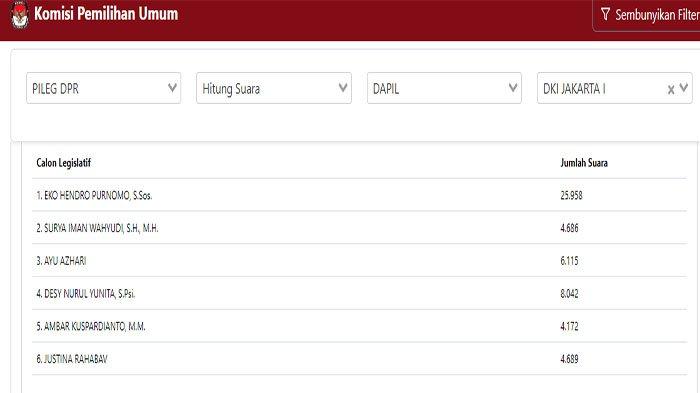Select the Calon Legislatif column header

pos(63,163)
